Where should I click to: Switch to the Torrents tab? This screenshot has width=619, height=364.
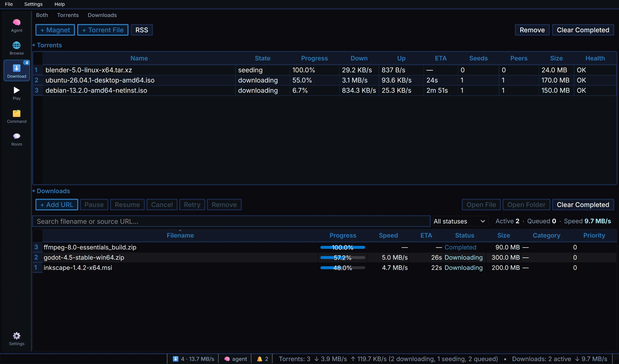pos(68,15)
